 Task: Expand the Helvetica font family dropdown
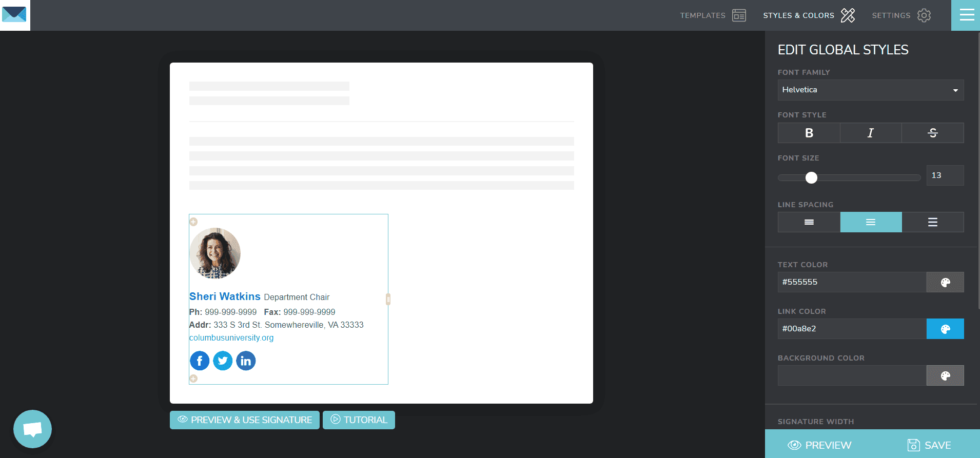pyautogui.click(x=870, y=90)
